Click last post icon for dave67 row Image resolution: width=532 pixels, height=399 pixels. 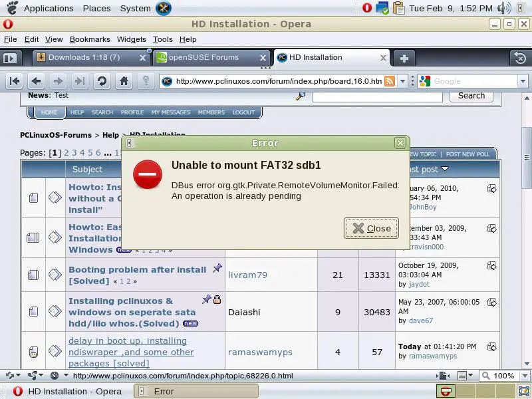tap(491, 302)
